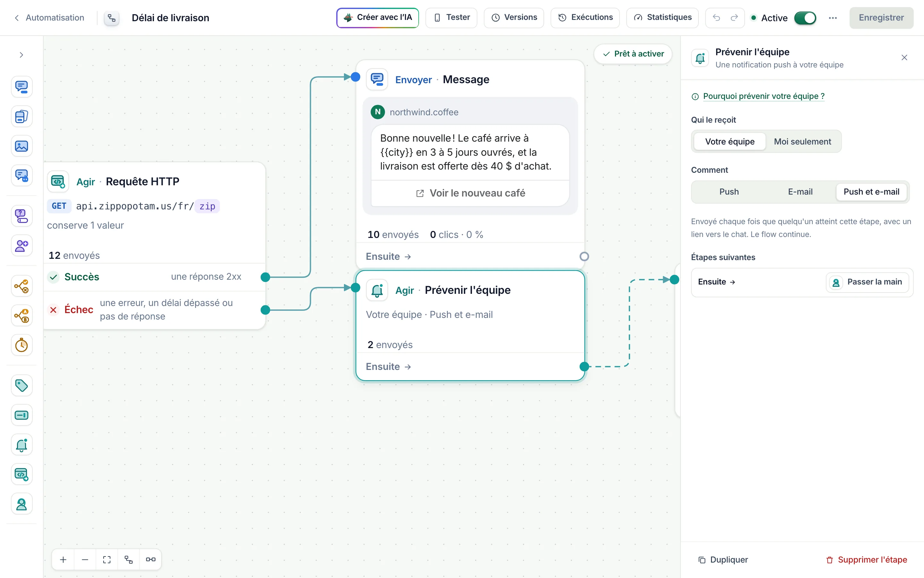
Task: Select the A/B split sidebar icon
Action: pos(22,315)
